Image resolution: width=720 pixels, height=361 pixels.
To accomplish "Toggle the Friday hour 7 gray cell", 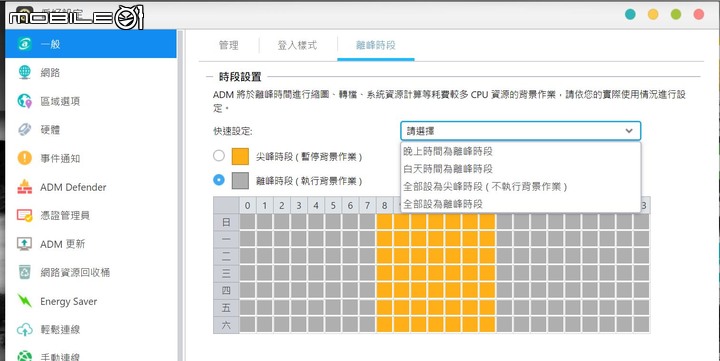I will (367, 308).
